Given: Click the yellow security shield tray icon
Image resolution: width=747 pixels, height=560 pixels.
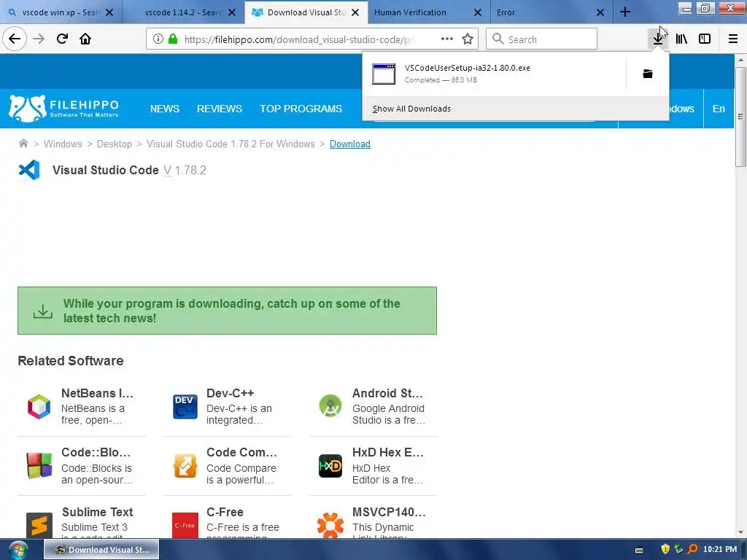Looking at the screenshot, I should coord(665,550).
